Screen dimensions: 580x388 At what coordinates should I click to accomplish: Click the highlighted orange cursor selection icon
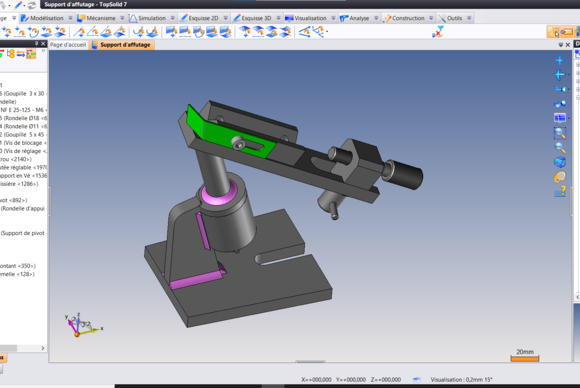[x=553, y=32]
